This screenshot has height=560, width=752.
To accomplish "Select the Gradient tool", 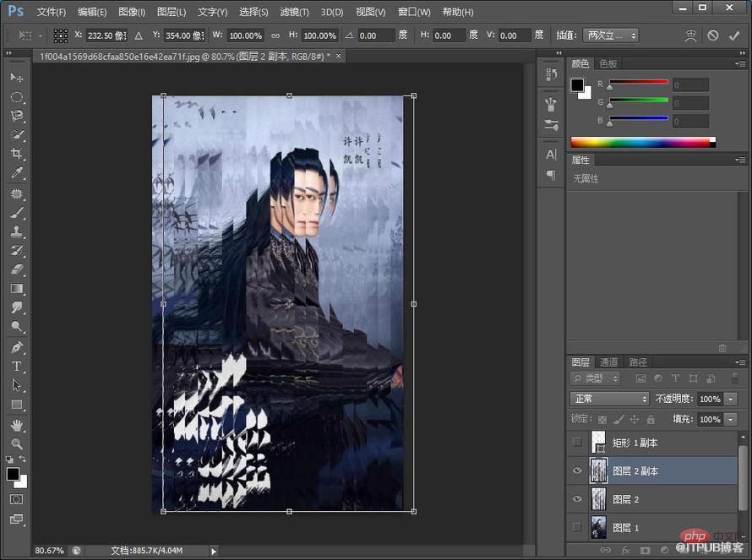I will (17, 289).
